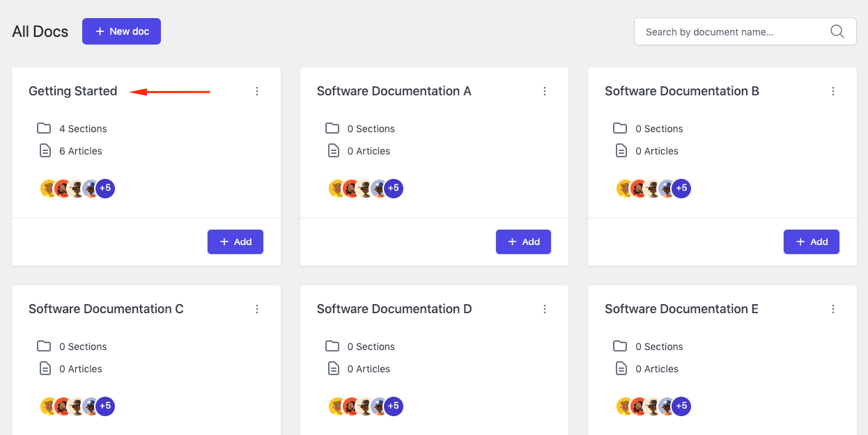
Task: Click Add on Software Documentation A card
Action: [523, 242]
